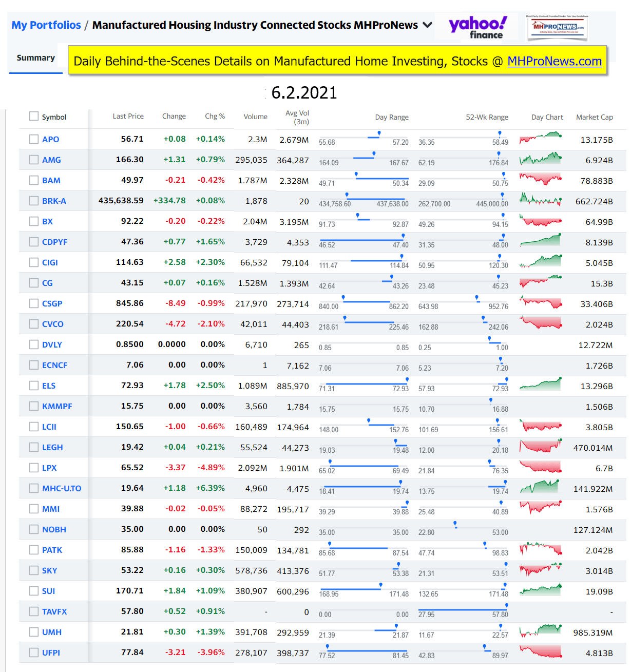Viewport: 631px width, 672px height.
Task: Enable the checkbox for BAM
Action: click(34, 180)
